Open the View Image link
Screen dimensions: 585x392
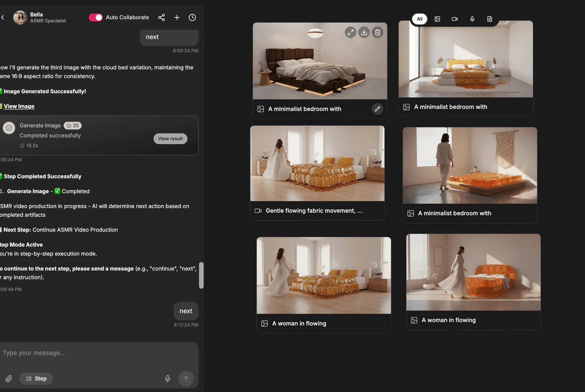point(19,106)
